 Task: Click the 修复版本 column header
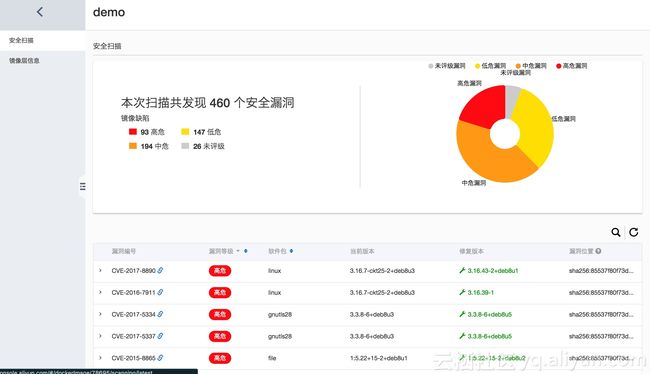[471, 251]
